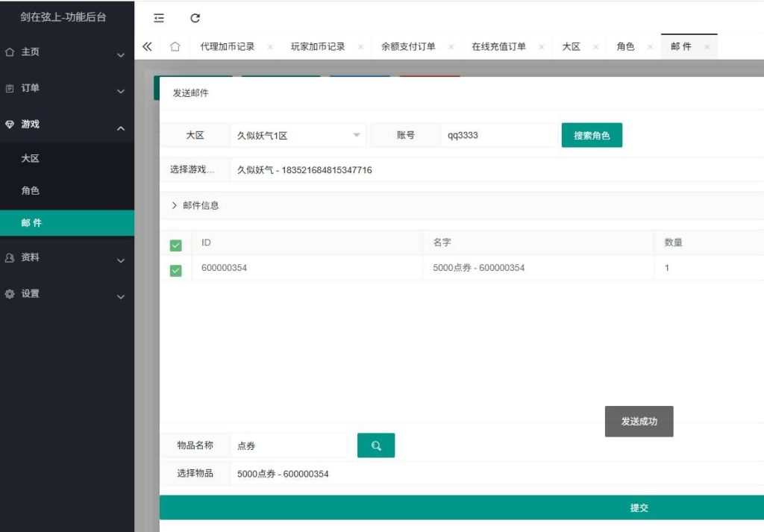This screenshot has height=532, width=764.
Task: Click the 搜索角色 button
Action: (x=592, y=136)
